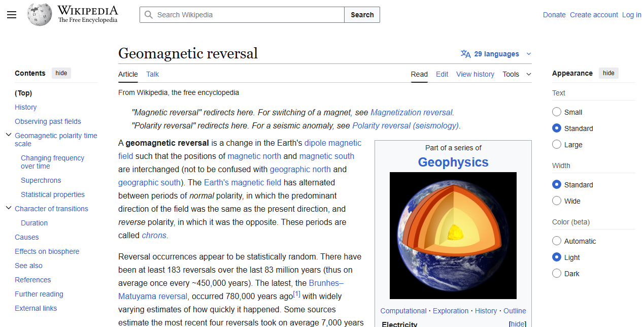The width and height of the screenshot is (644, 327).
Task: Select Light color mode
Action: click(x=557, y=257)
